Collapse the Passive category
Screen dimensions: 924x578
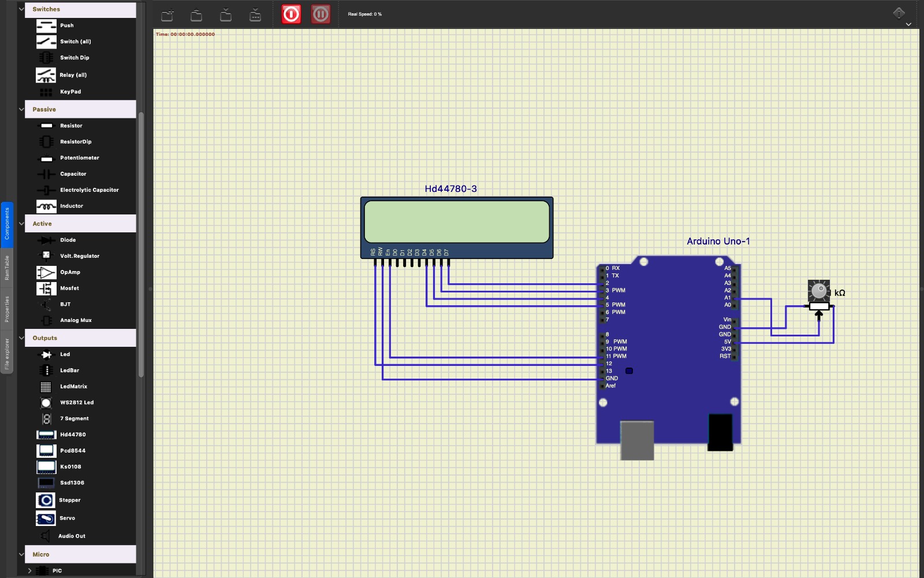21,109
